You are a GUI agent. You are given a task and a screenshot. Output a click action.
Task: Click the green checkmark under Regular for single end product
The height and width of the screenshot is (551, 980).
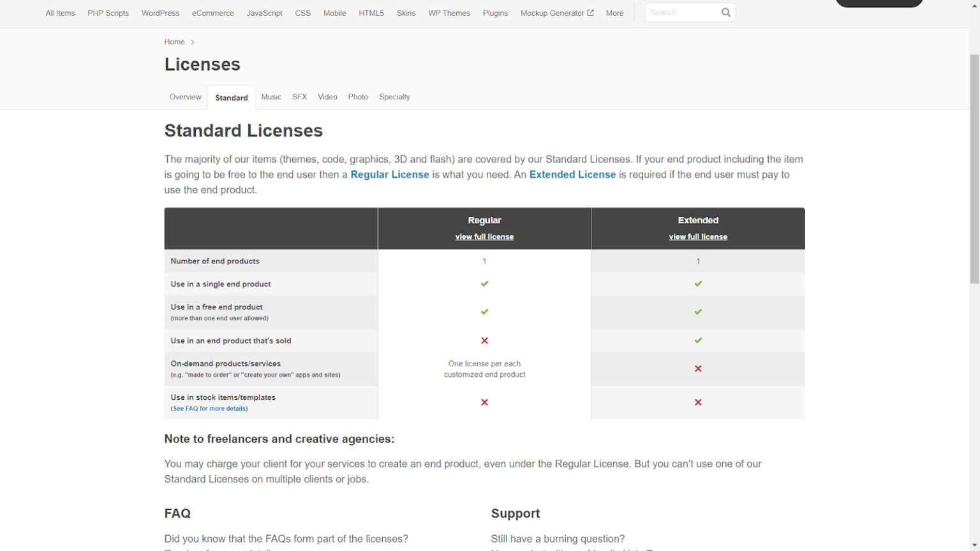[484, 283]
